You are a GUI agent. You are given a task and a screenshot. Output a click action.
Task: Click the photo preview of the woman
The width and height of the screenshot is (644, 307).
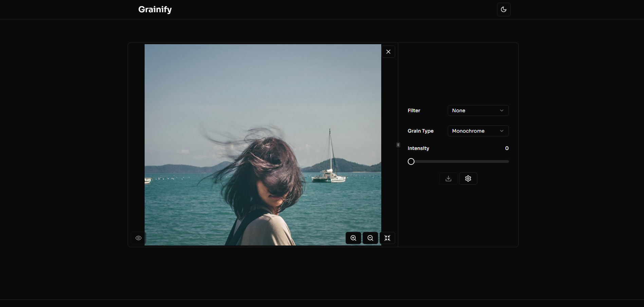[263, 144]
